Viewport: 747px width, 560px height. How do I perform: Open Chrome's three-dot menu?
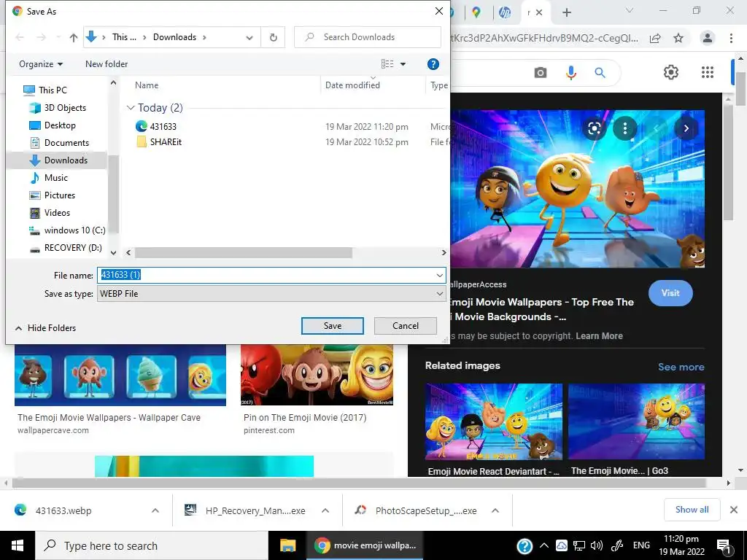tap(731, 38)
